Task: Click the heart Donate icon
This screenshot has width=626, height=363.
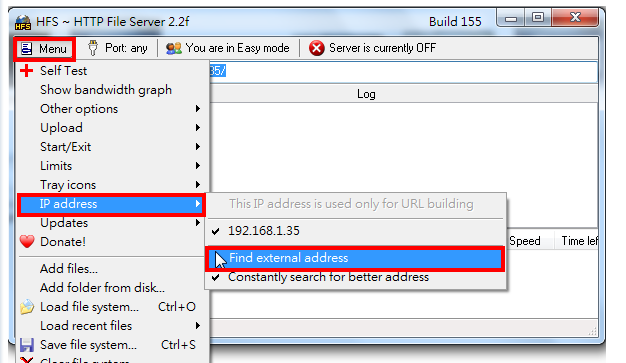Action: point(27,242)
